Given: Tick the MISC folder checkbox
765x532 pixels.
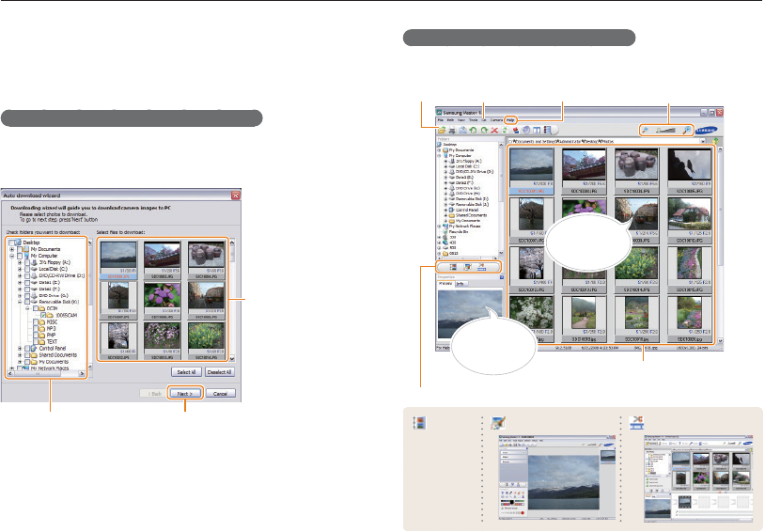Looking at the screenshot, I should pyautogui.click(x=36, y=322).
